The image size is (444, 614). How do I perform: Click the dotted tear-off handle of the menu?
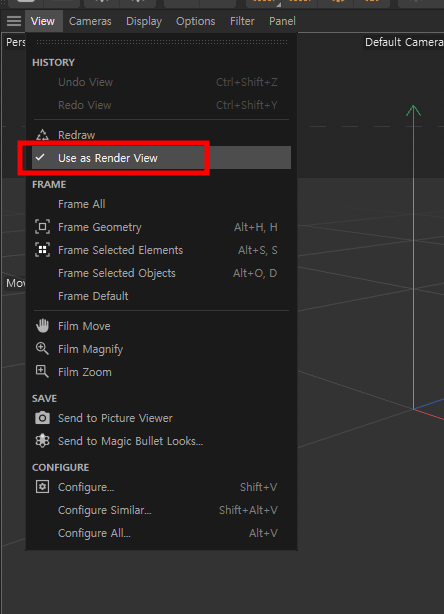click(x=161, y=42)
